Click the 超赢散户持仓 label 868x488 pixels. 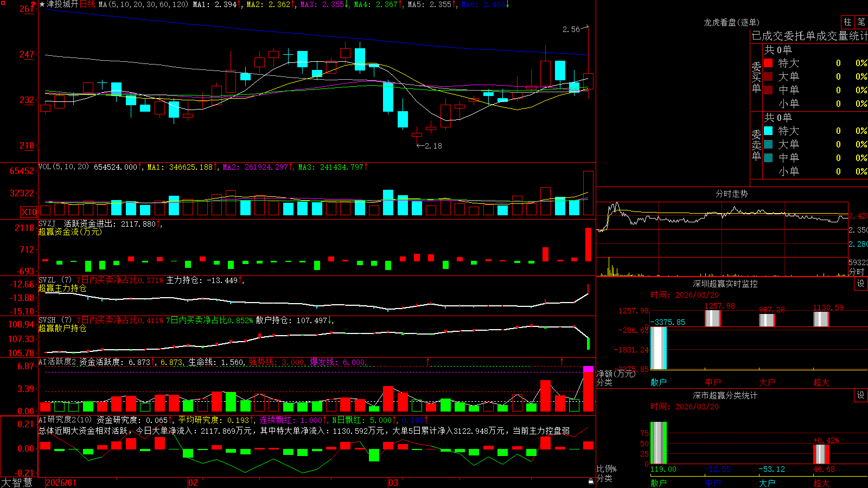coord(62,328)
